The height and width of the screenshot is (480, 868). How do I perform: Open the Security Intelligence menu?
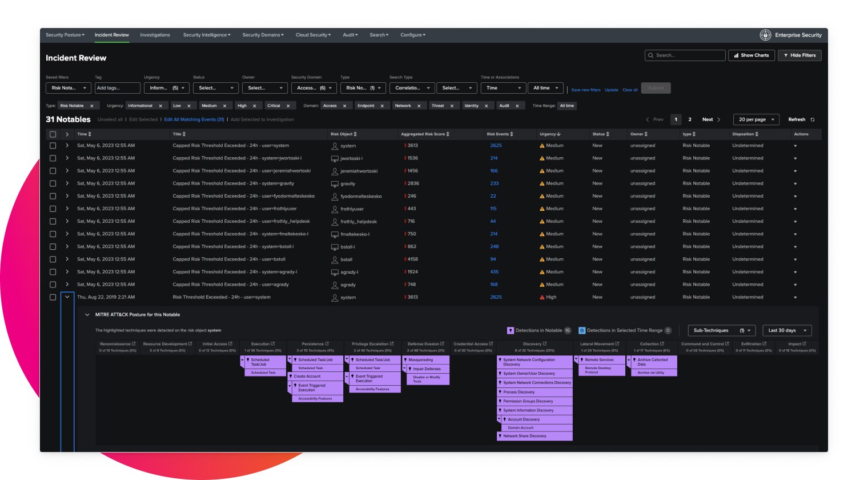click(206, 35)
